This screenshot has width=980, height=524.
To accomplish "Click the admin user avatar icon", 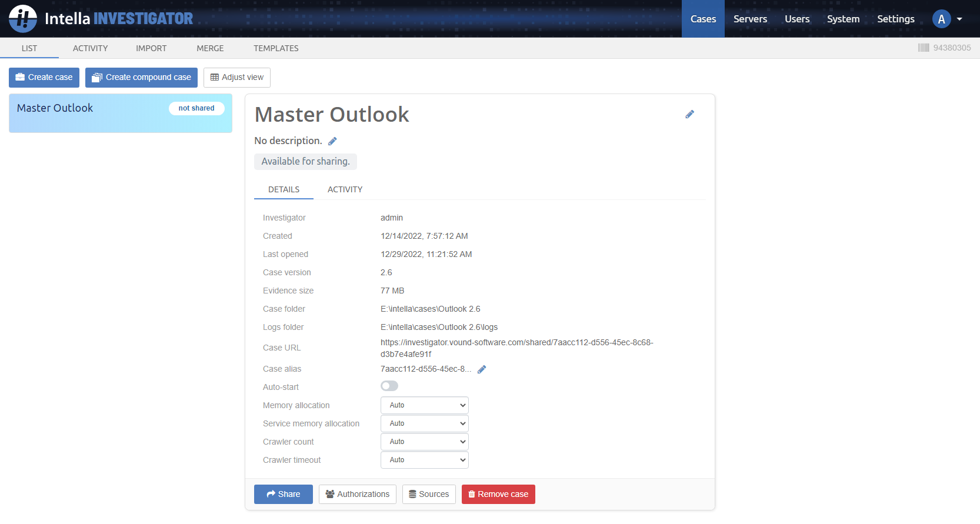I will 941,19.
